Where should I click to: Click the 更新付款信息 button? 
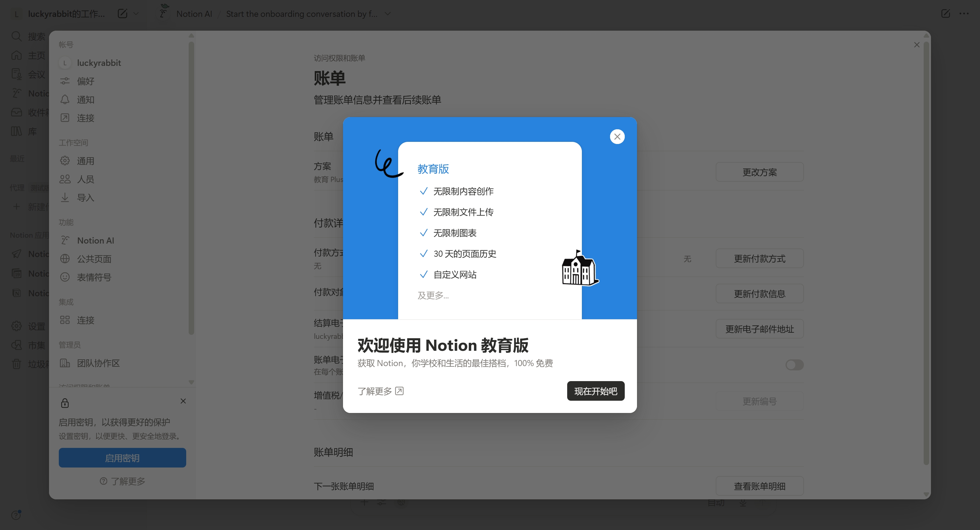coord(759,293)
